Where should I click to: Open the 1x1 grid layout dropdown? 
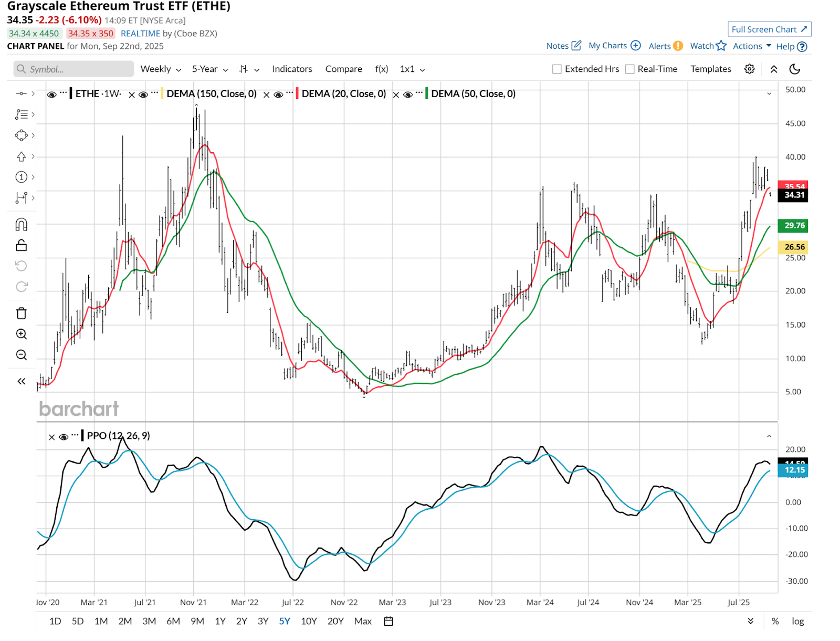(413, 69)
